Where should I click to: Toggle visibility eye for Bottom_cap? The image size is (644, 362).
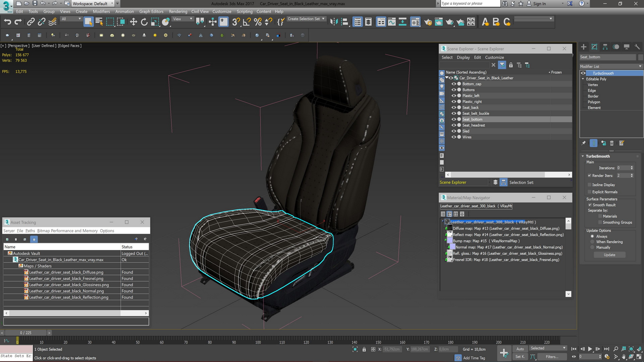pos(454,84)
